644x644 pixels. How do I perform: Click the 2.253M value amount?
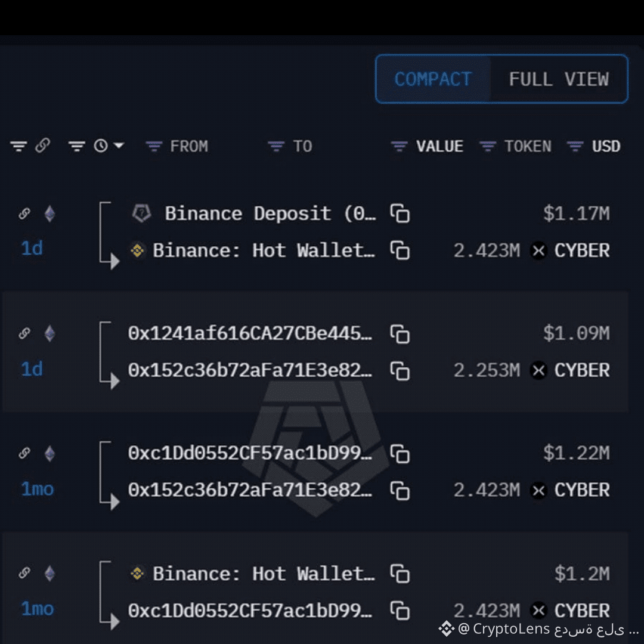point(487,370)
